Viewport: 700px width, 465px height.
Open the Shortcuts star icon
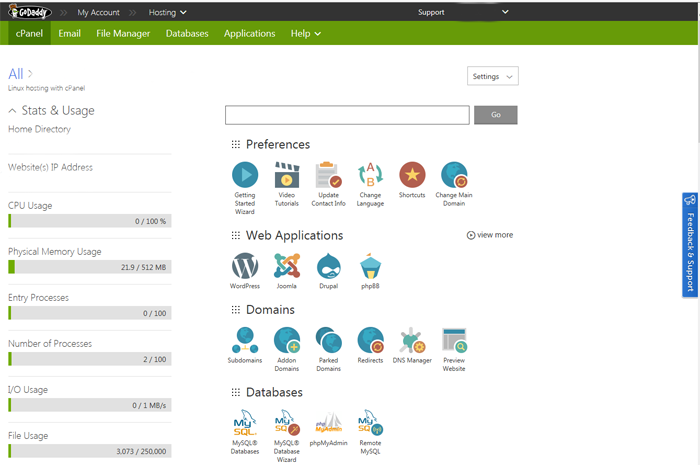[x=412, y=176]
